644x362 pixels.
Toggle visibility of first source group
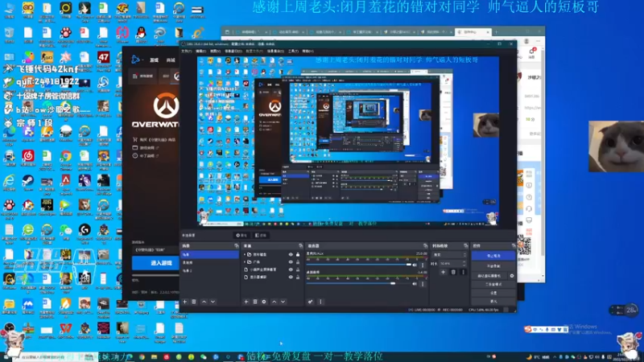[291, 254]
